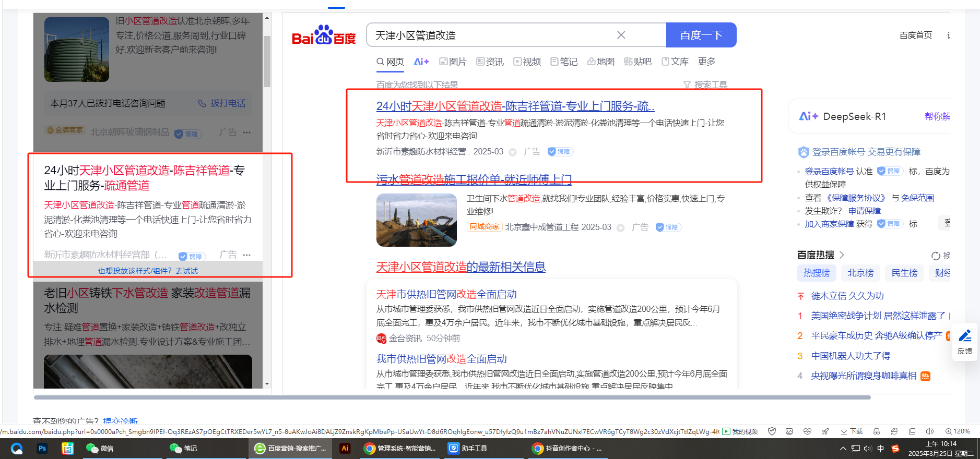Expand 百度热搜 with the chevron arrow
980x459 pixels.
pos(842,255)
